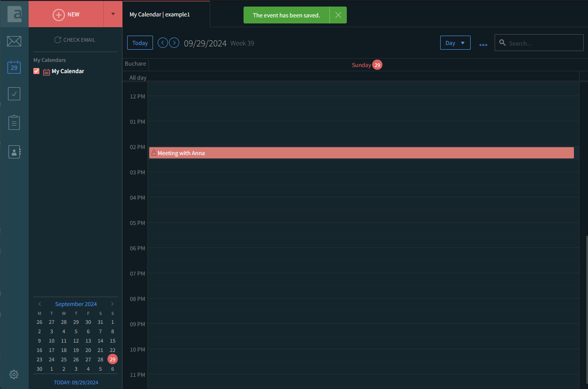Click the NEW event button
Screen dimensions: 588x389
click(66, 15)
